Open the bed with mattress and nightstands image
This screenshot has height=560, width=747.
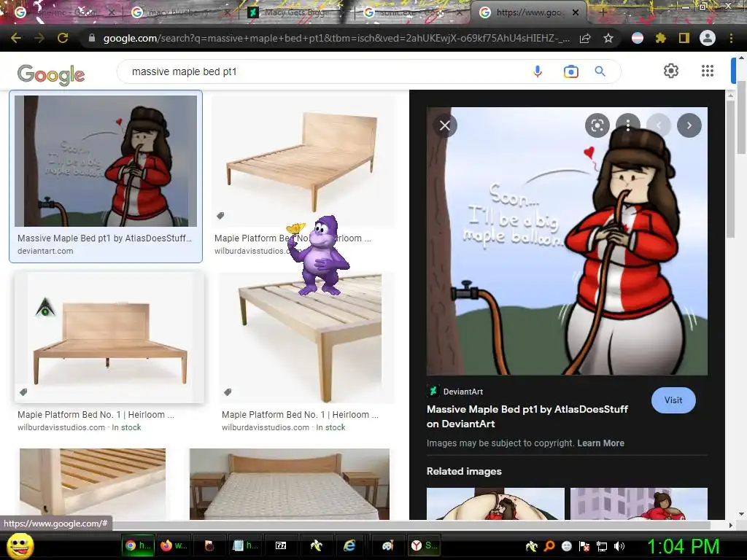pyautogui.click(x=290, y=484)
